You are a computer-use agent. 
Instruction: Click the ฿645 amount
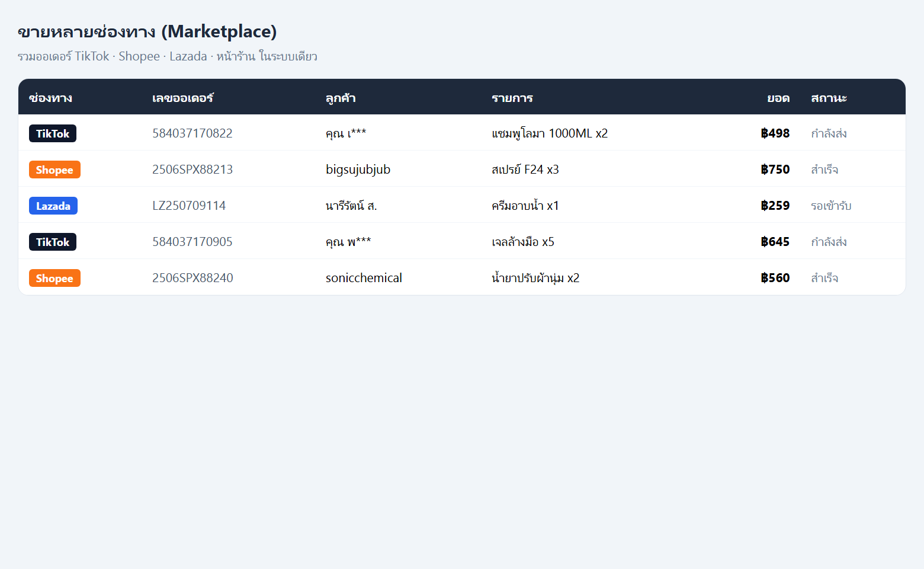click(x=775, y=242)
